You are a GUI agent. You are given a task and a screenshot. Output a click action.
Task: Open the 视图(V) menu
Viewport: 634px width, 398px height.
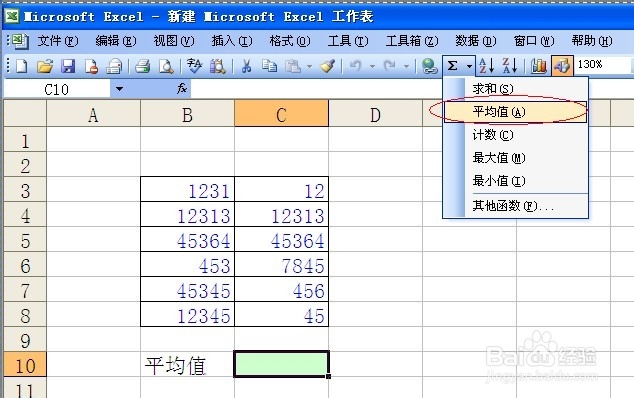pos(174,41)
